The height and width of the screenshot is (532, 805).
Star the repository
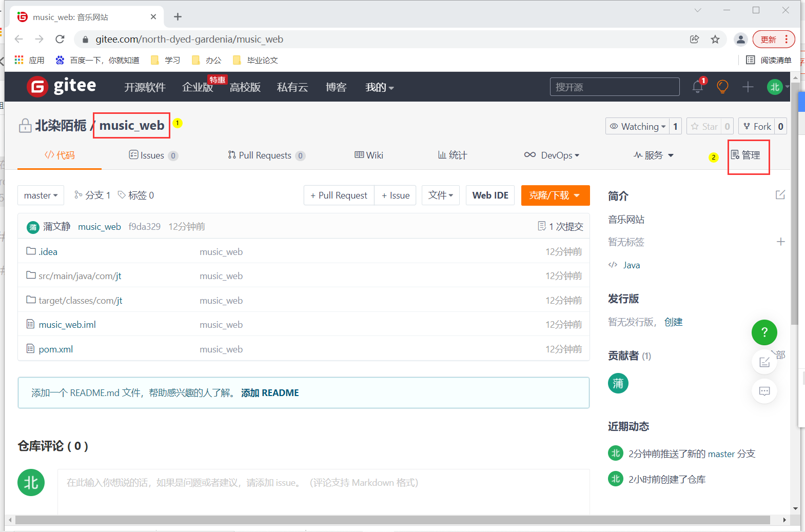pos(704,126)
